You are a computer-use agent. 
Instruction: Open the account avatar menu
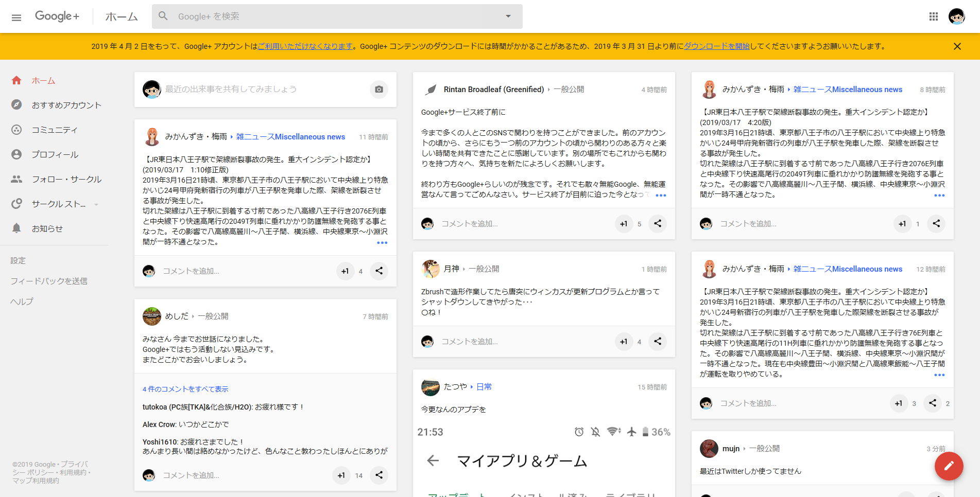pos(956,16)
